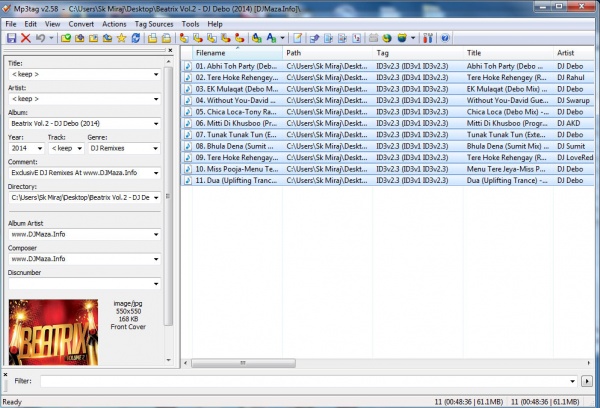
Task: Open the Help menu
Action: click(215, 24)
